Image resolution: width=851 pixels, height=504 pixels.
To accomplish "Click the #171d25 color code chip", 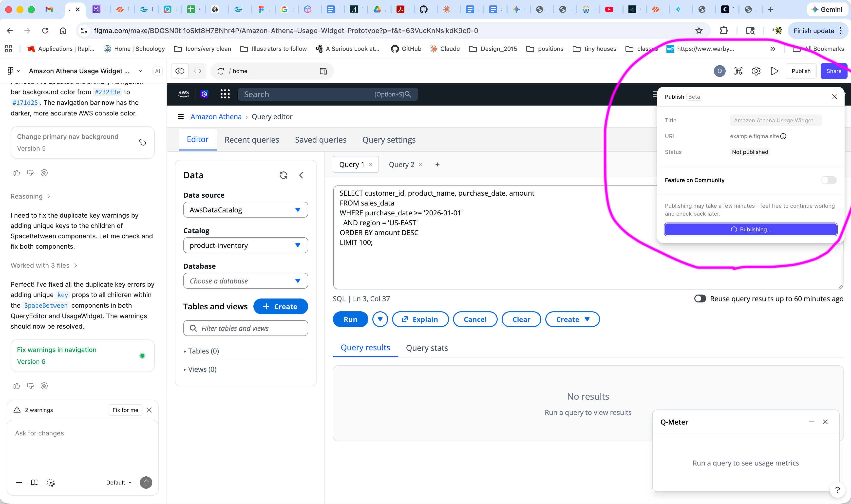I will coord(24,103).
